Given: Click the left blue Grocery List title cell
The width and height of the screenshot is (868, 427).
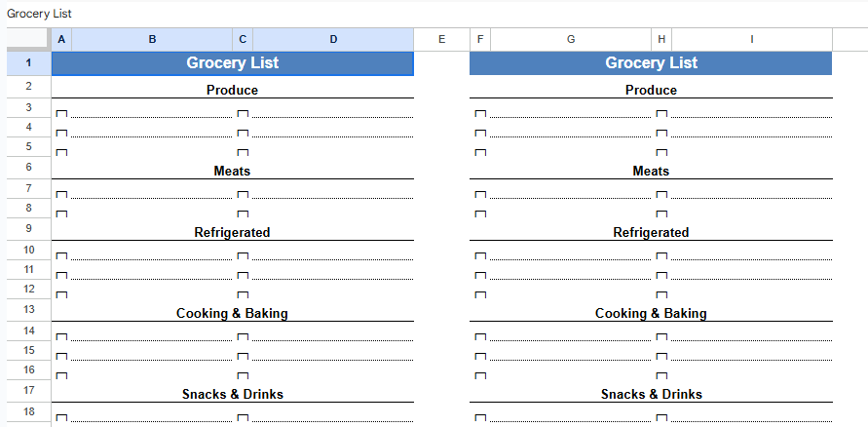Looking at the screenshot, I should click(232, 63).
